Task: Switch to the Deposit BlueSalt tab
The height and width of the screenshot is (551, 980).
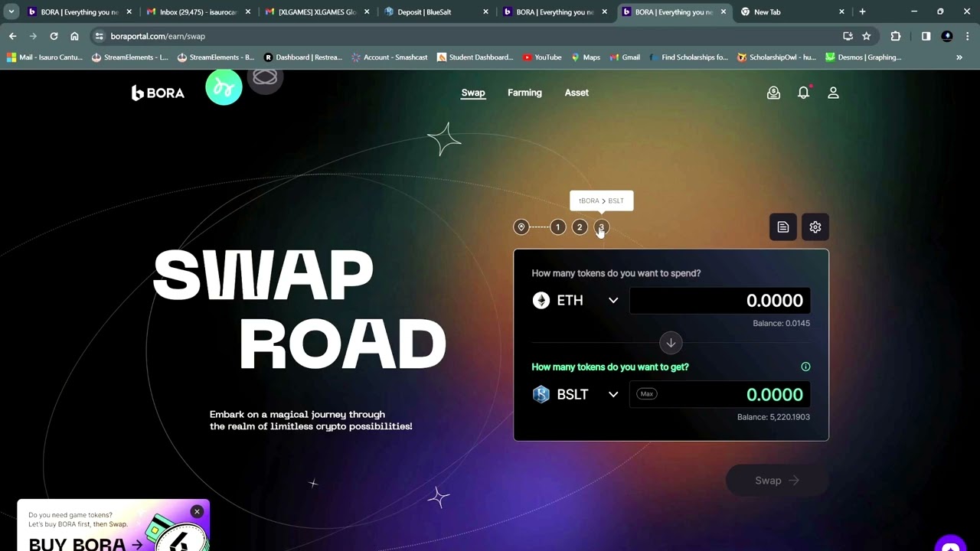Action: pyautogui.click(x=436, y=11)
